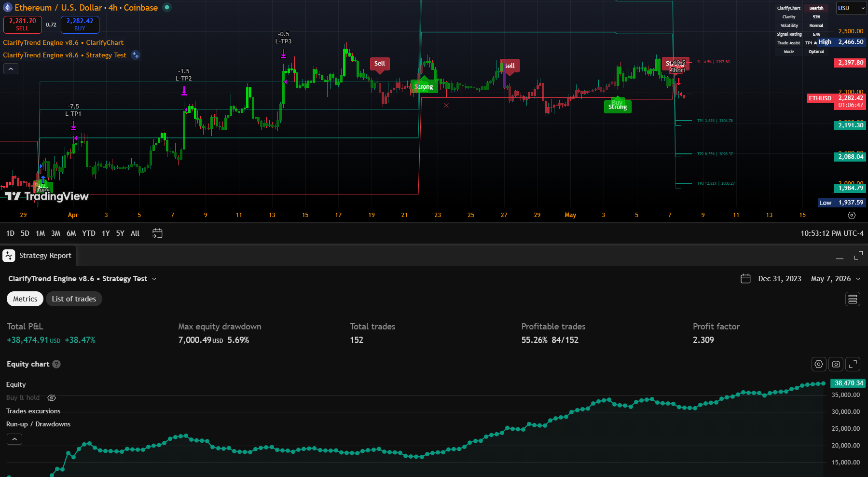Toggle the Equity series
The image size is (868, 477).
tap(16, 384)
